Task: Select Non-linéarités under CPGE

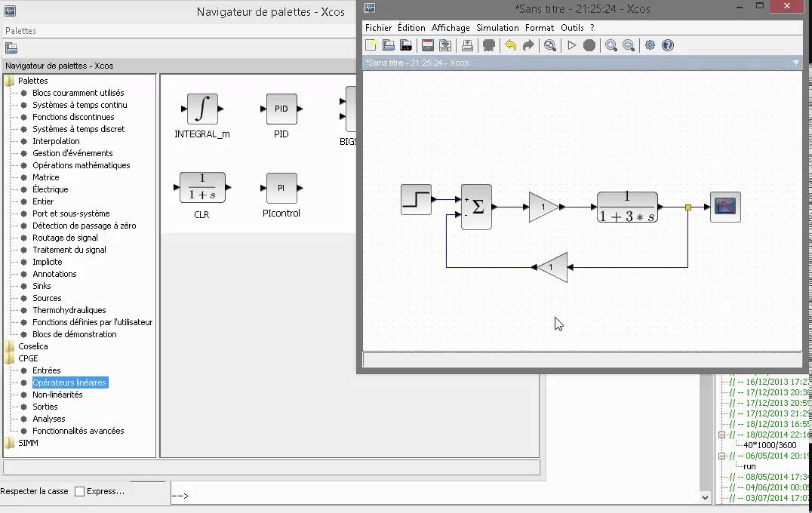Action: pyautogui.click(x=57, y=395)
